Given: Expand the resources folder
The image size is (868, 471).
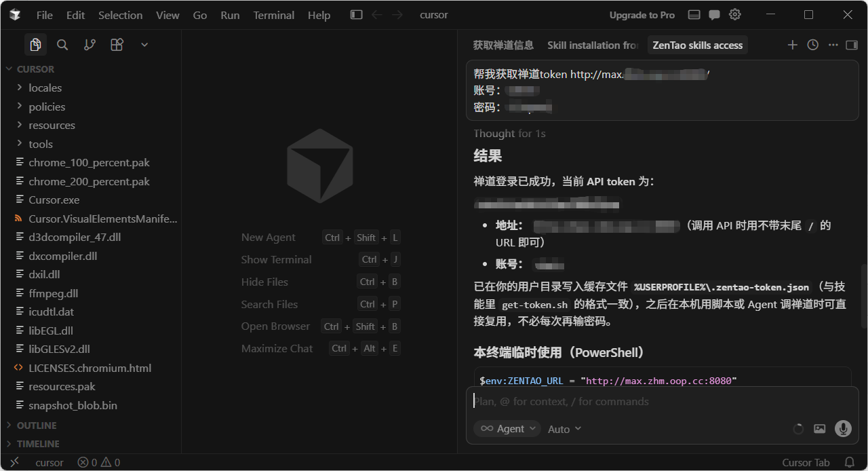Looking at the screenshot, I should coord(91,125).
